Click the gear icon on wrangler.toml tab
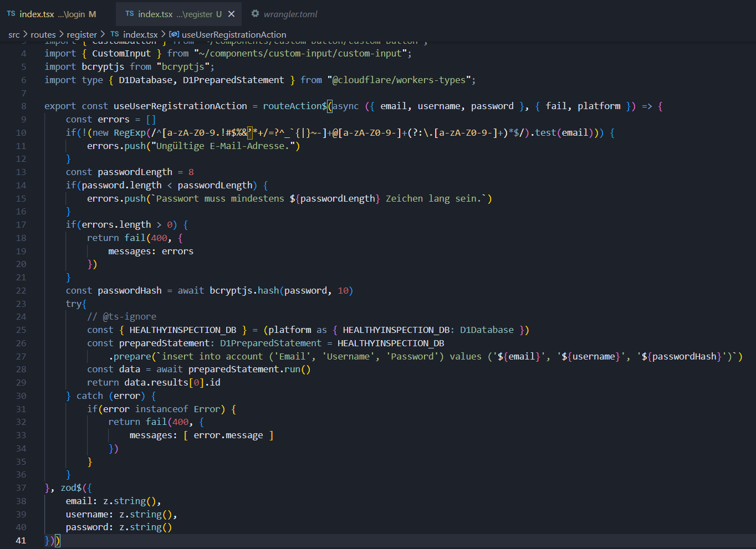The height and width of the screenshot is (549, 756). point(255,14)
